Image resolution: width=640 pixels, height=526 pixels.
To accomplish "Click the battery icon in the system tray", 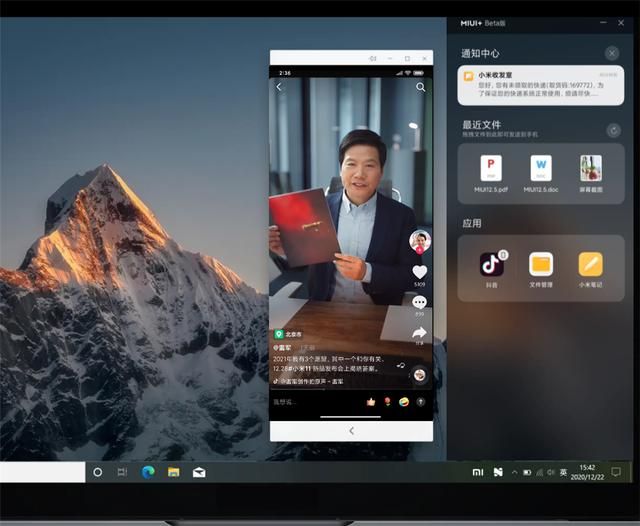I will (x=527, y=472).
